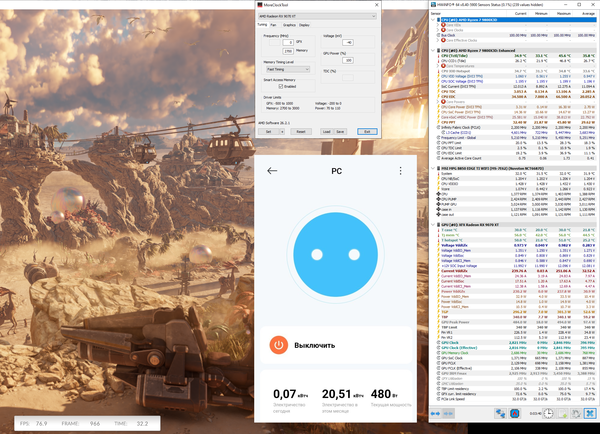Image resolution: width=600 pixels, height=434 pixels.
Task: Collapse the MSI MPG B850 EDGE motherboard group
Action: tap(433, 168)
